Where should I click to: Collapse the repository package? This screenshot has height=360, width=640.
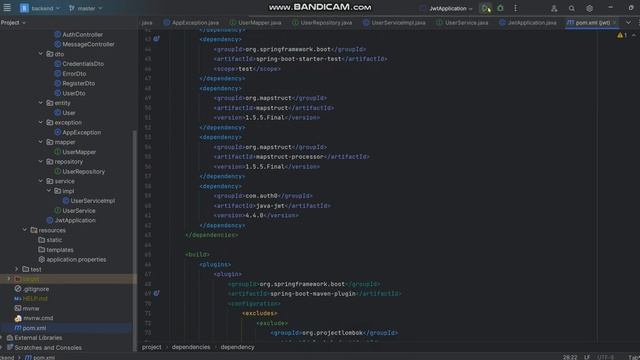point(40,162)
